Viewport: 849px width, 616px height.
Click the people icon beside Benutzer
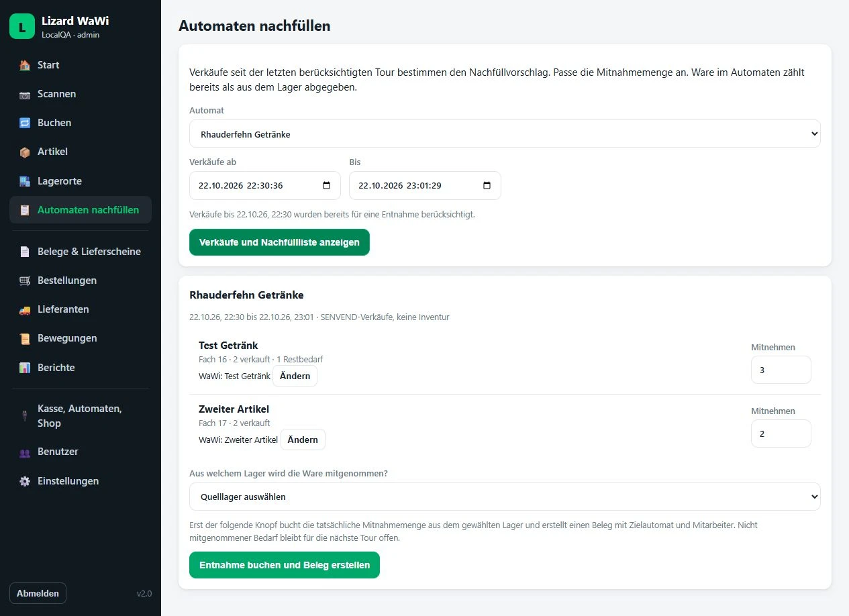pos(25,452)
